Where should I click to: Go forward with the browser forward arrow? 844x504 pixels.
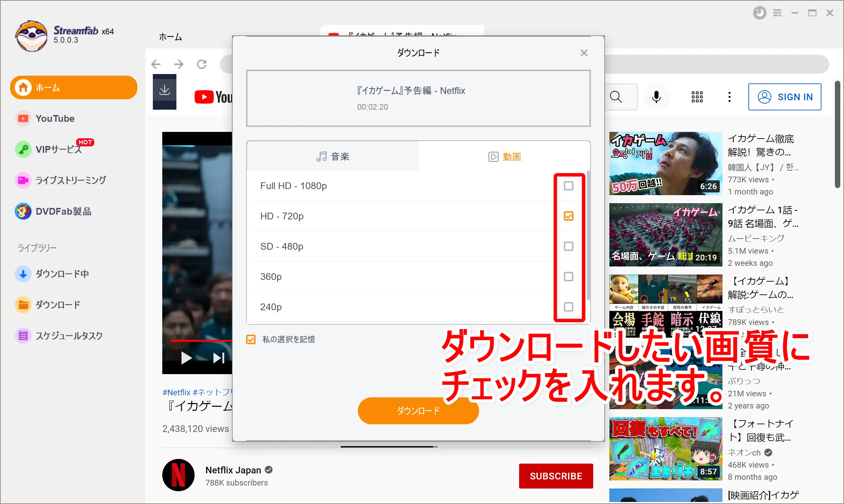point(179,64)
